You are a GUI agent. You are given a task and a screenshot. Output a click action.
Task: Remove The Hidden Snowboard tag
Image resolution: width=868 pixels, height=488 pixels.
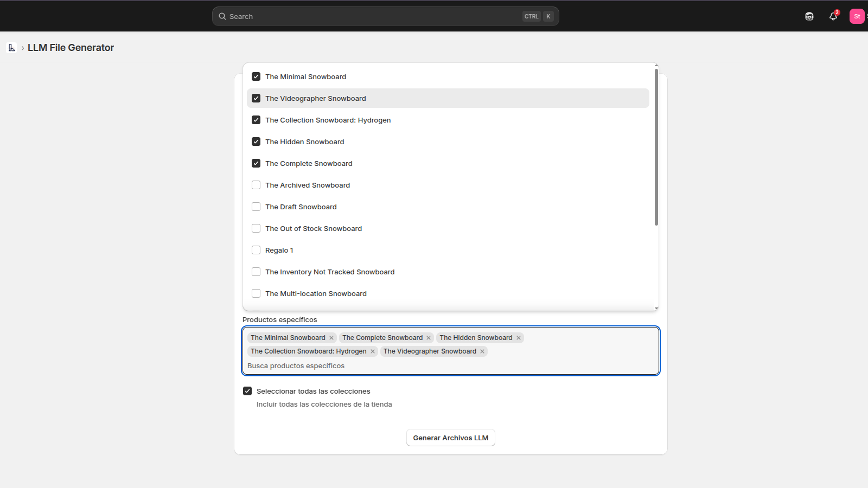[519, 337]
